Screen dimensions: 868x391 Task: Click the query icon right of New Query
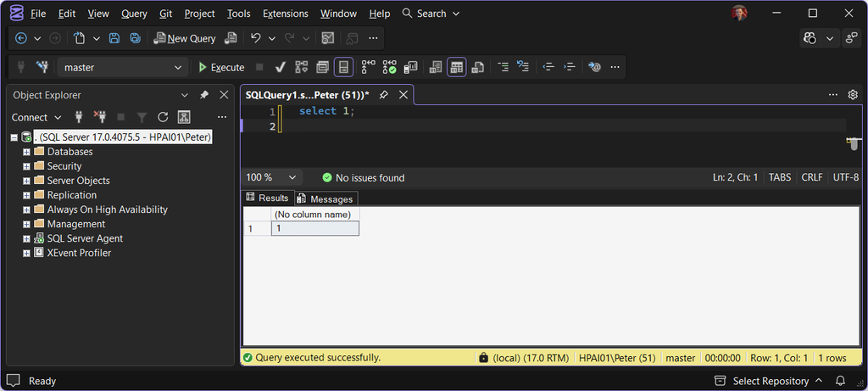click(231, 38)
